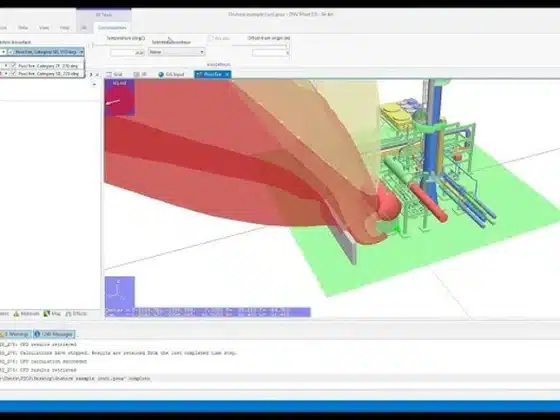Close the left side panel

tap(97, 74)
